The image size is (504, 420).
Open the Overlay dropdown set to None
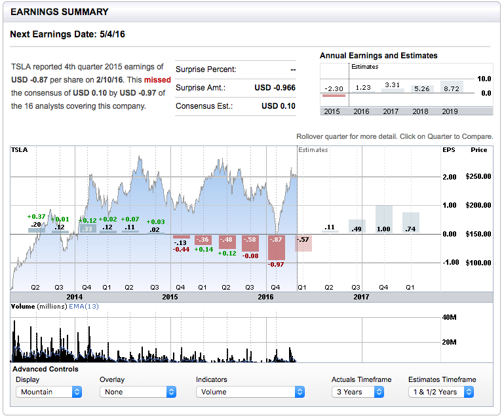[138, 392]
